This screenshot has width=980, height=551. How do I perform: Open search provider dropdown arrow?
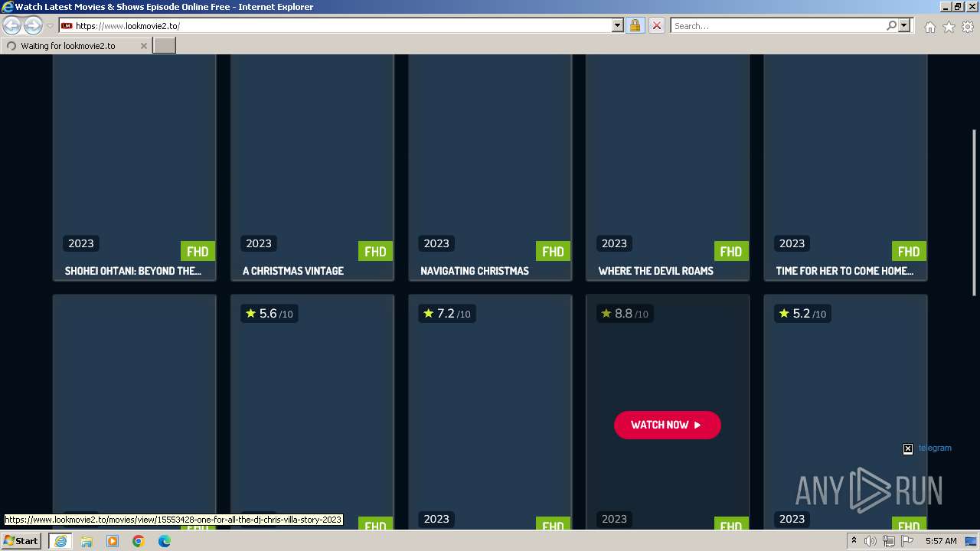tap(904, 25)
